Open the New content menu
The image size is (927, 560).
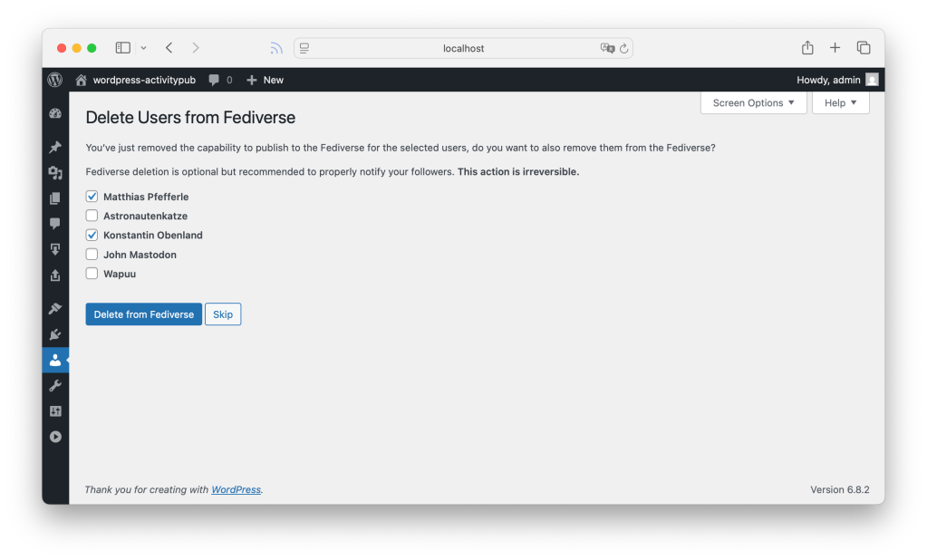pos(265,80)
